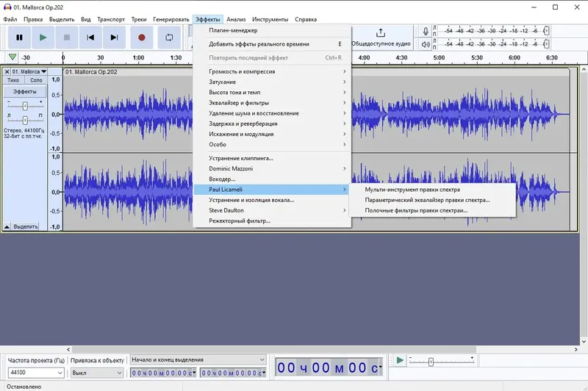The image size is (588, 391).
Task: Open the Правка menu
Action: pyautogui.click(x=33, y=20)
